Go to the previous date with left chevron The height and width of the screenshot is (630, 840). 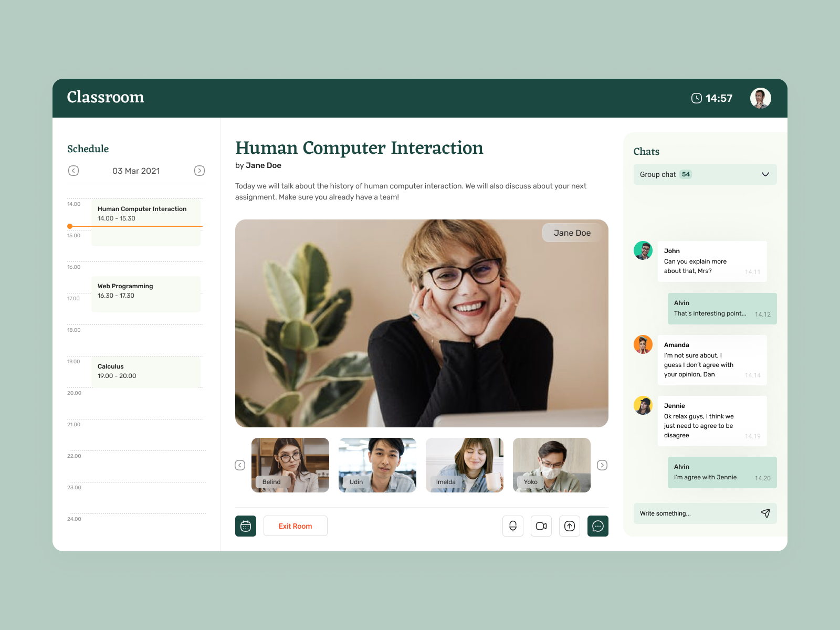(x=73, y=171)
